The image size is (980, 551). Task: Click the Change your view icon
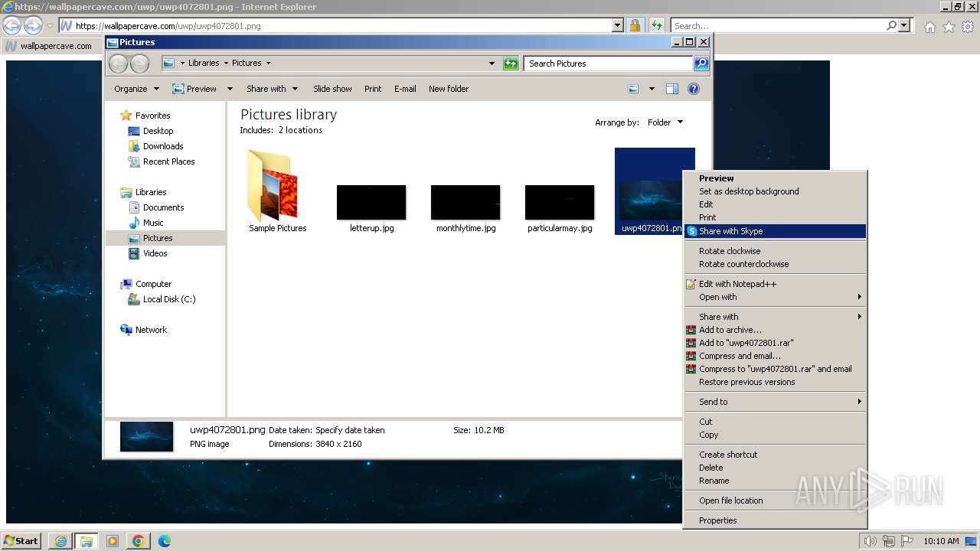point(633,89)
